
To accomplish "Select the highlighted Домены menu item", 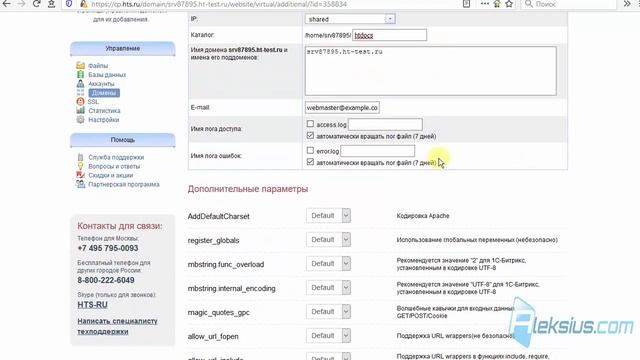I will 104,93.
